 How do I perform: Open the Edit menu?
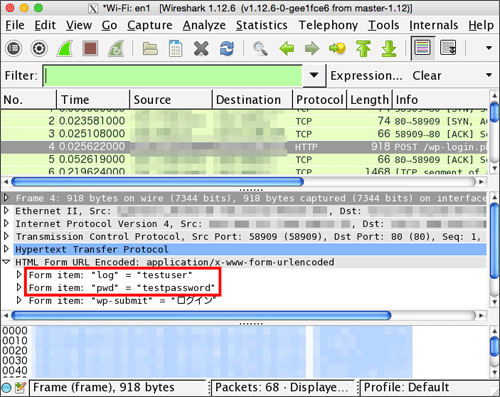pyautogui.click(x=45, y=25)
